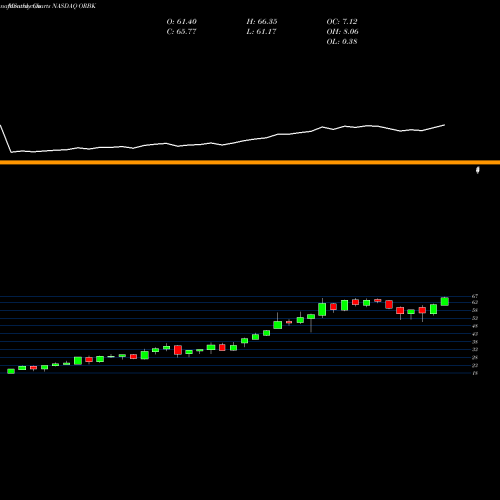
Task: Select the rightmost green candlestick
Action: point(445,301)
